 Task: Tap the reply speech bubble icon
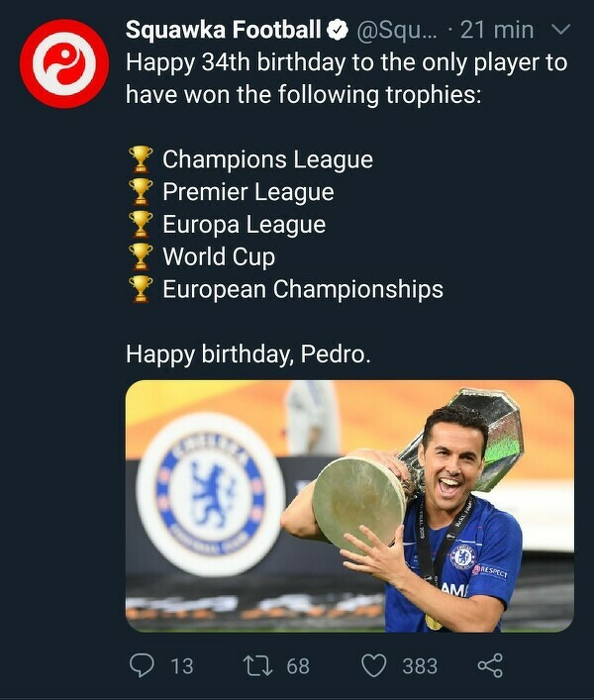pos(143,665)
